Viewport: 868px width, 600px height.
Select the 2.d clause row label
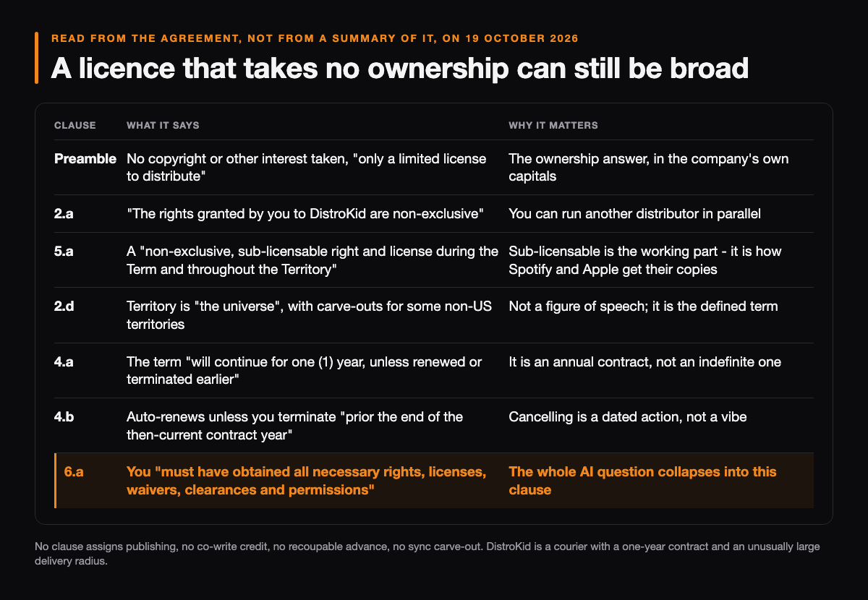point(64,306)
